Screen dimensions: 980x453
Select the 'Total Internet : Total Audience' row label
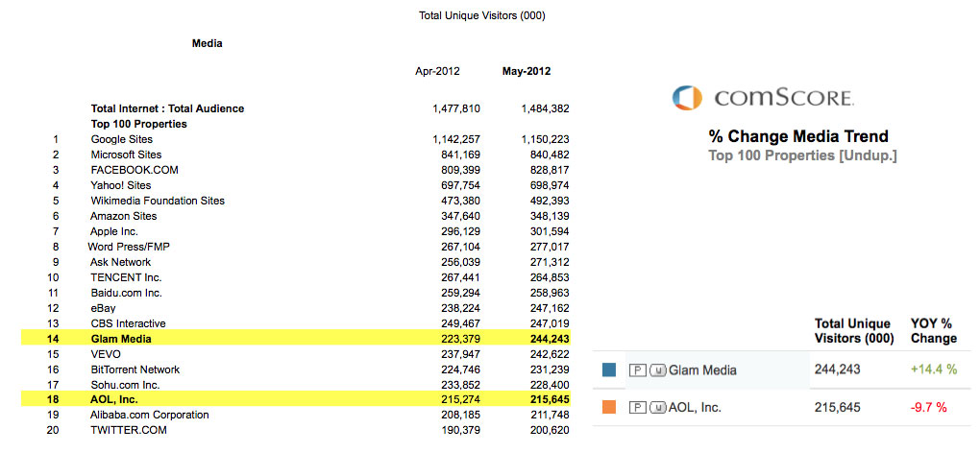[167, 108]
